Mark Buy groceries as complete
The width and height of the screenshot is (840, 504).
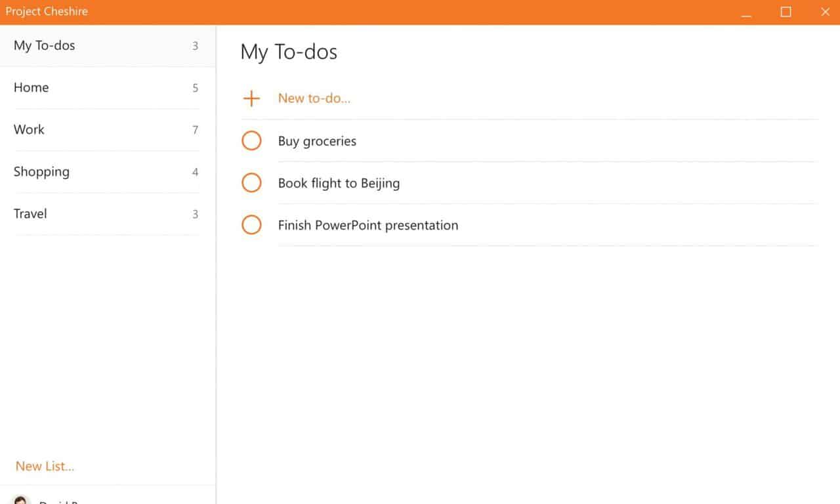pos(251,141)
